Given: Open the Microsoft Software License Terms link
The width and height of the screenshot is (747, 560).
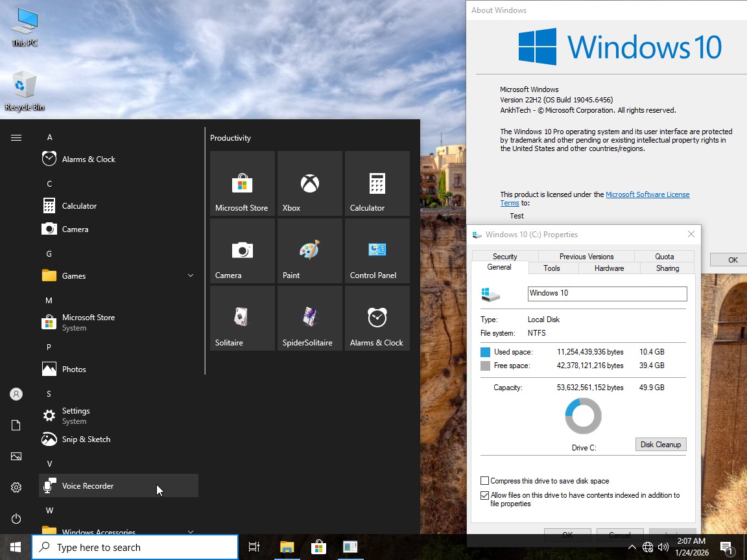Looking at the screenshot, I should (x=647, y=194).
